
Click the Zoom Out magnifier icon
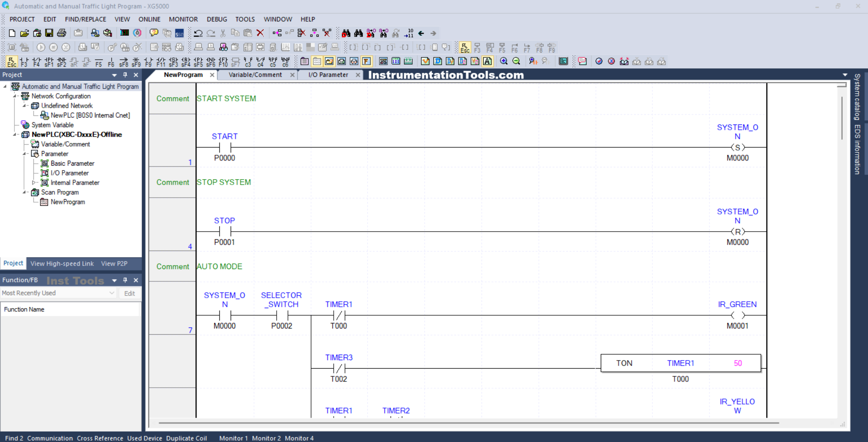516,62
